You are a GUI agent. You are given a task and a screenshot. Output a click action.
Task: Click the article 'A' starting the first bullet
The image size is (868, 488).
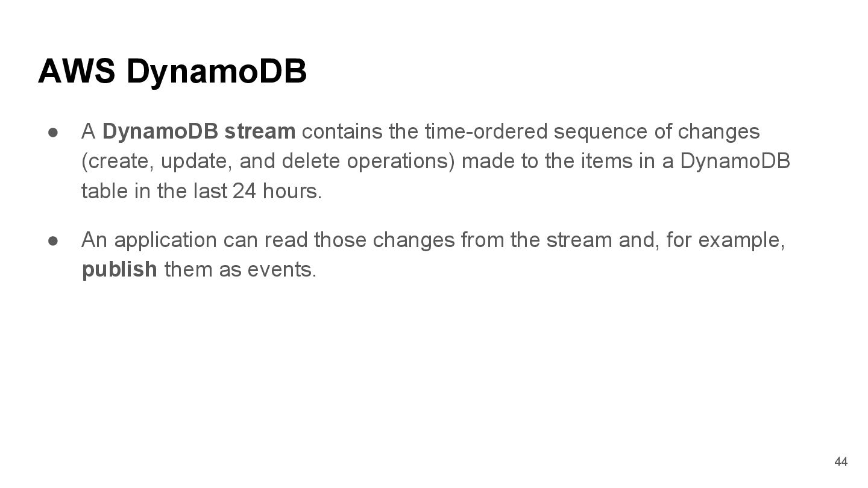(x=89, y=131)
